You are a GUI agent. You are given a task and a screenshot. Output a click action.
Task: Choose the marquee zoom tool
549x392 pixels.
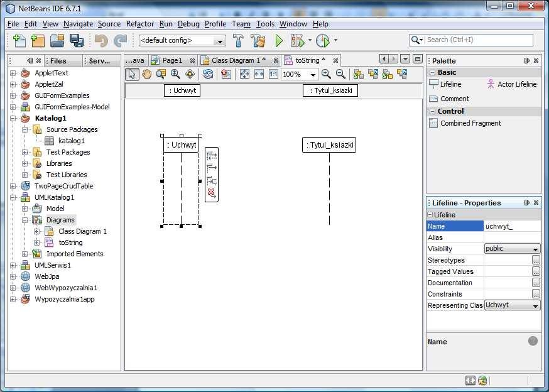(161, 74)
